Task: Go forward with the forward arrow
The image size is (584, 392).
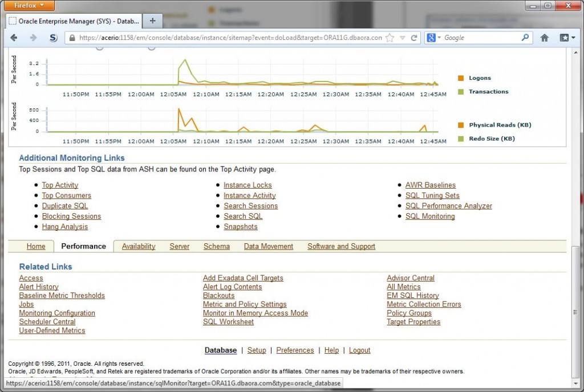Action: click(x=33, y=38)
